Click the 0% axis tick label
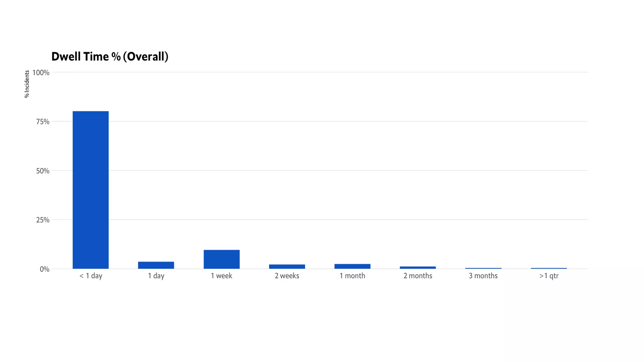This screenshot has width=644, height=362. (x=45, y=269)
